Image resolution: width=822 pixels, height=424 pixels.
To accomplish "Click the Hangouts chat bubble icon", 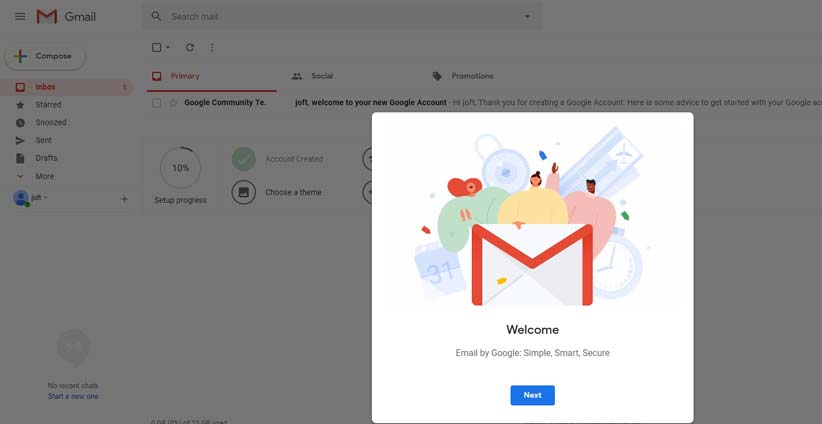I will [73, 347].
